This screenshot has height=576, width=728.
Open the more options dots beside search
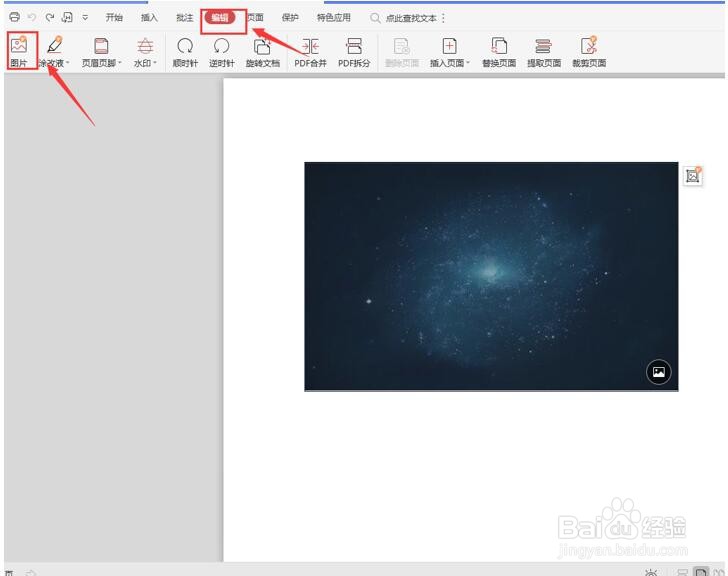[x=443, y=18]
